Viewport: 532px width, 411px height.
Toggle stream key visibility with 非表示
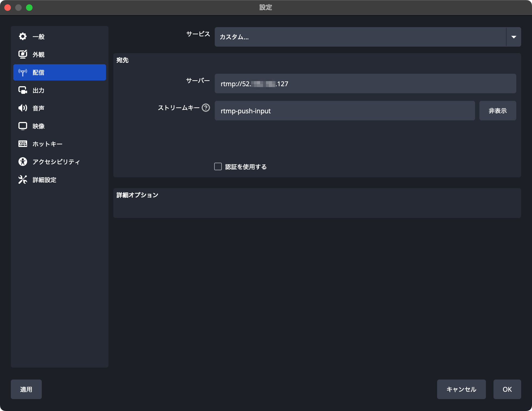[498, 111]
